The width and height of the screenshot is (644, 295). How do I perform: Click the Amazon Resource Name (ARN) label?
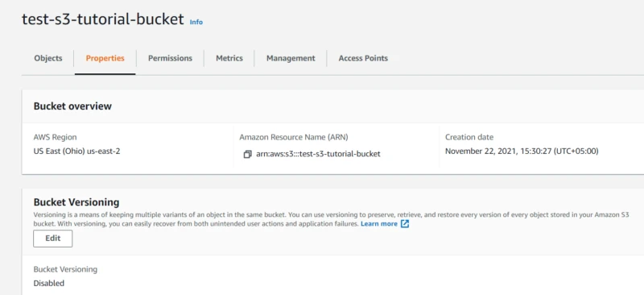[x=294, y=137]
